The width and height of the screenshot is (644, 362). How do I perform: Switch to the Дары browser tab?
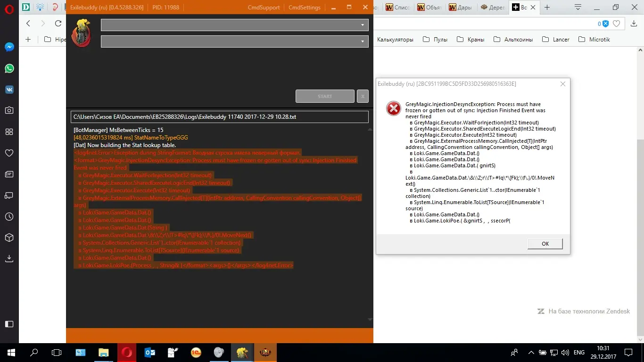[461, 7]
